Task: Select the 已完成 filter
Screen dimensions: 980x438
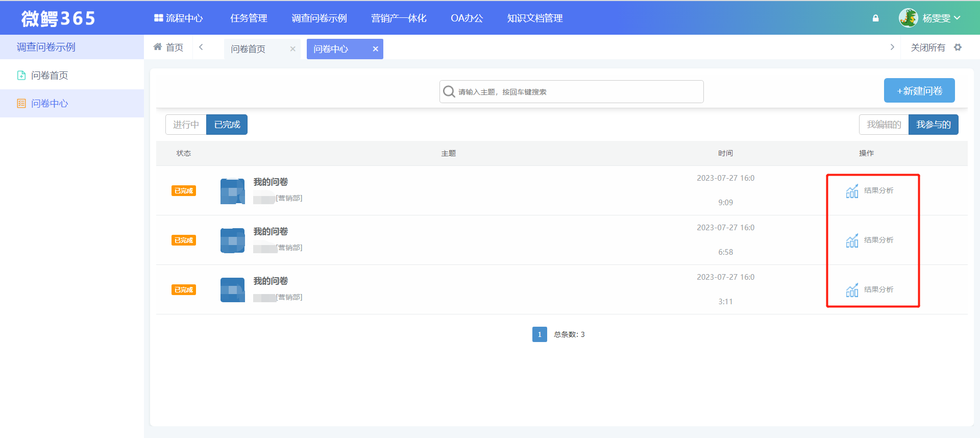Action: pyautogui.click(x=227, y=125)
